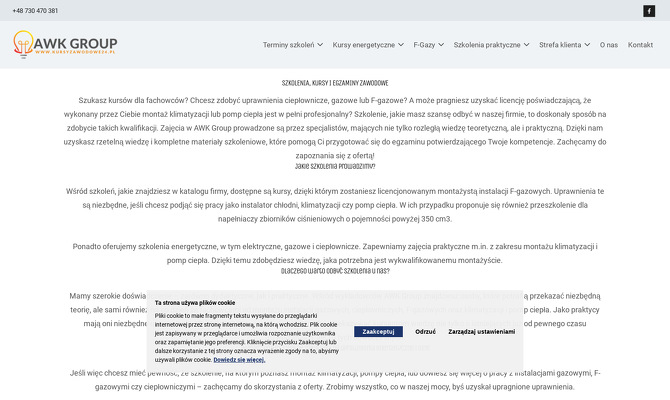Open F-Gazy menu item
Image resolution: width=670 pixels, height=400 pixels.
pyautogui.click(x=424, y=45)
